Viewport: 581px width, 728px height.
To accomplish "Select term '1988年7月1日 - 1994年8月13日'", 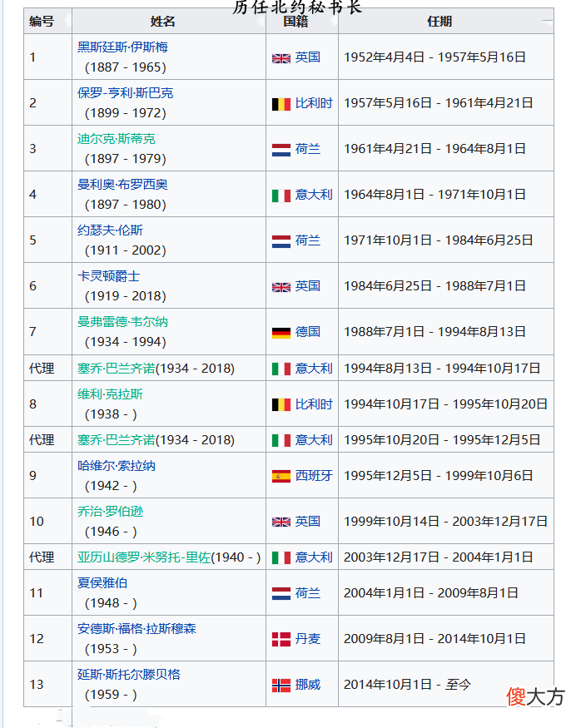I will [x=435, y=332].
